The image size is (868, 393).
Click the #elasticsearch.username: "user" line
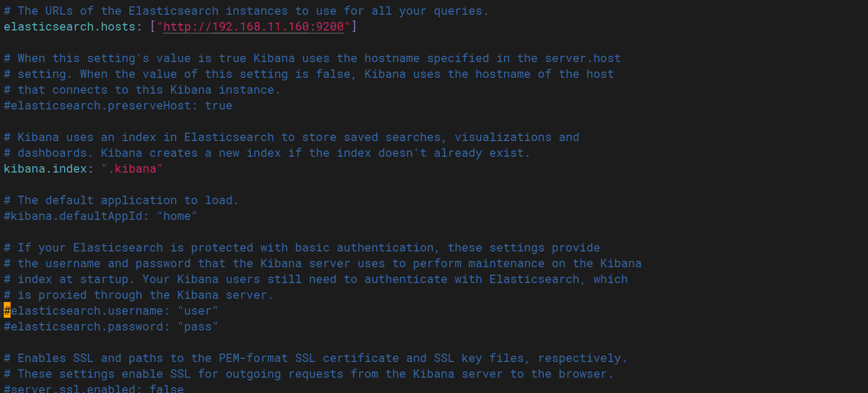click(x=111, y=311)
